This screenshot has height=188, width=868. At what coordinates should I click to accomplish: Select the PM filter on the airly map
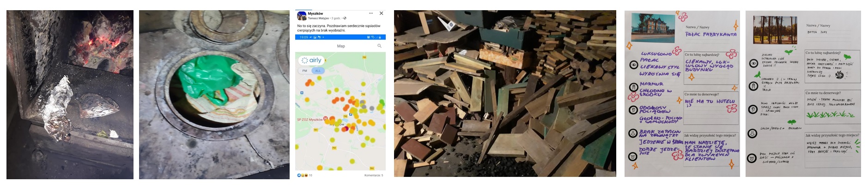pyautogui.click(x=304, y=71)
